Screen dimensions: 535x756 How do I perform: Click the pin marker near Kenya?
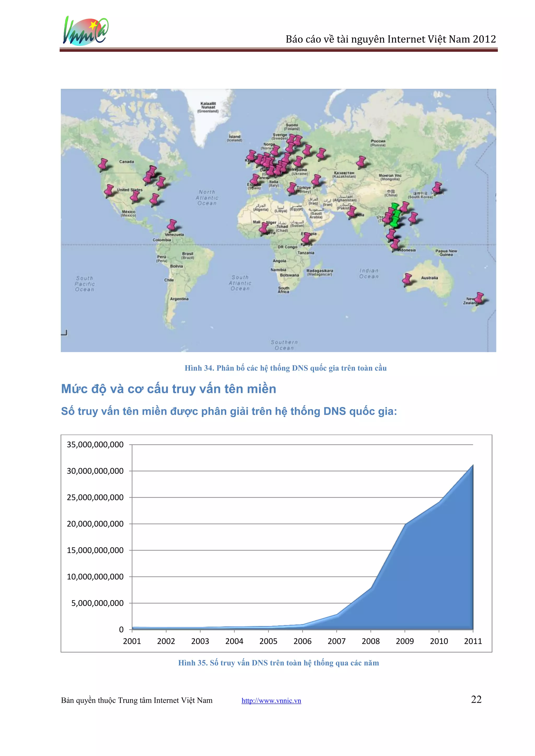(x=307, y=239)
